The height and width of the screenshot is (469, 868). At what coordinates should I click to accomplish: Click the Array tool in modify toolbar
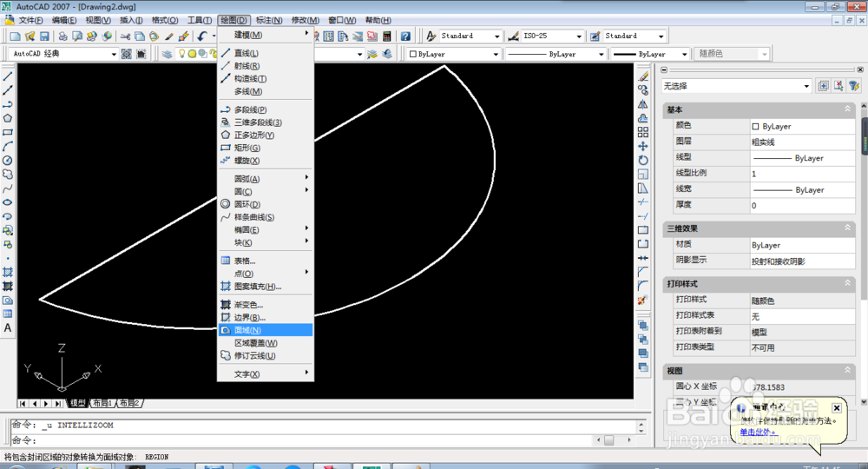(642, 132)
